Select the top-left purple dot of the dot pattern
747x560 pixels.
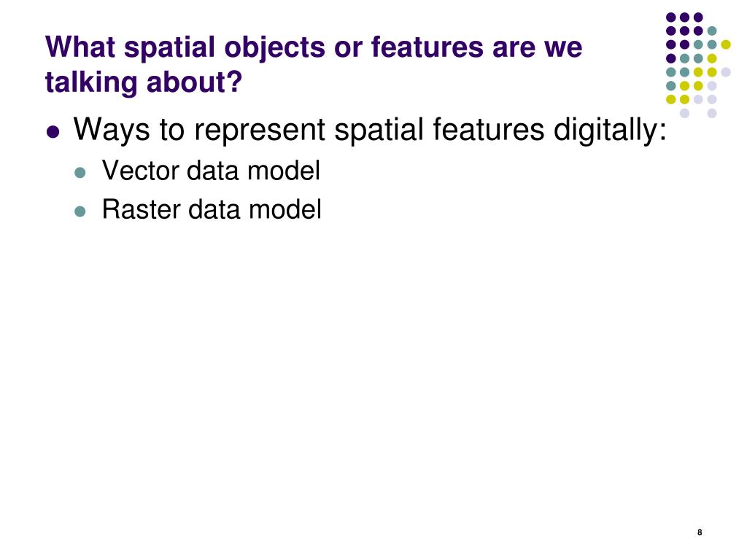[671, 17]
